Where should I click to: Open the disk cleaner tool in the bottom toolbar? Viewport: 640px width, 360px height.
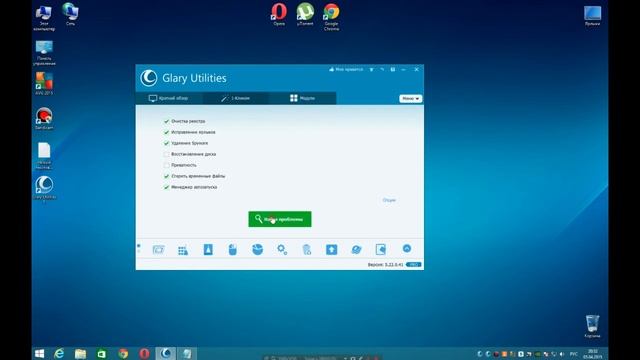(158, 249)
